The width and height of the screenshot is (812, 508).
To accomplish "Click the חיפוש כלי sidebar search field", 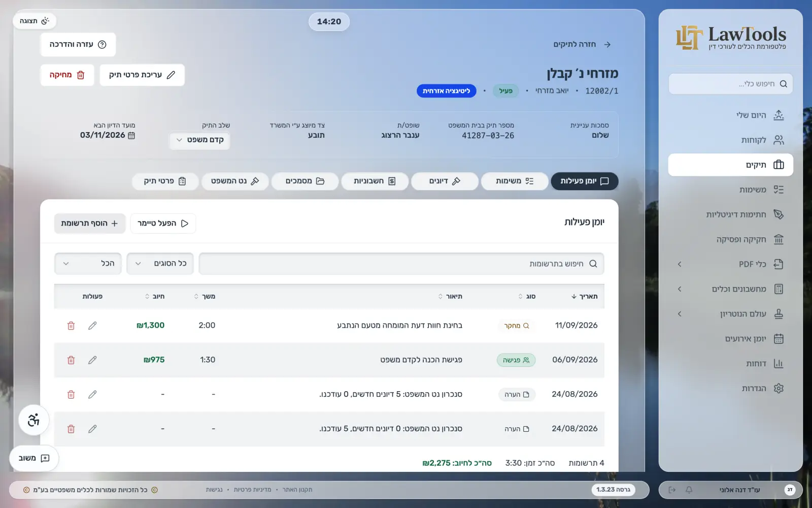I will [730, 84].
